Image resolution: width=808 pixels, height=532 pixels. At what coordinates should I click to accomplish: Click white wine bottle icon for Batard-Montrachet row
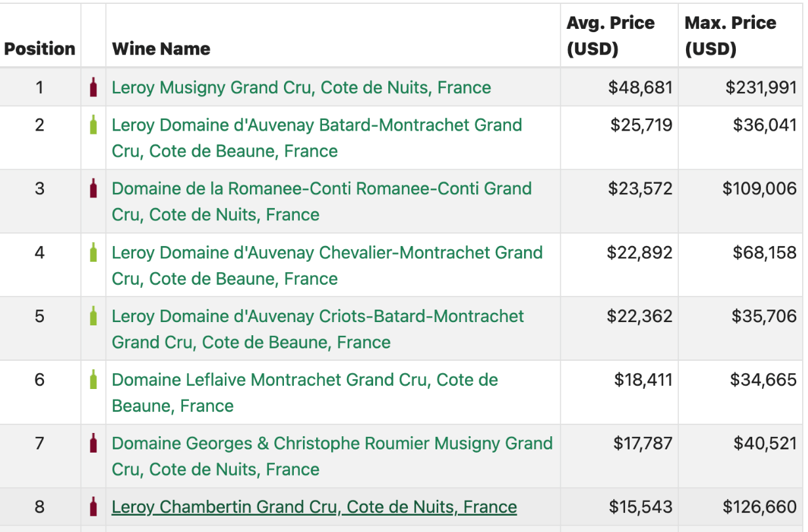click(93, 125)
